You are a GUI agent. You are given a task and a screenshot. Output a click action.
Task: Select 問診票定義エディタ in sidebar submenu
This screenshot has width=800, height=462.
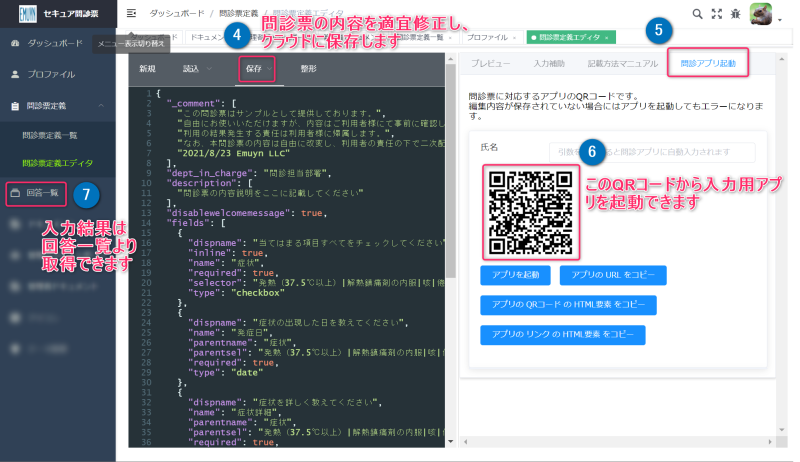point(57,163)
